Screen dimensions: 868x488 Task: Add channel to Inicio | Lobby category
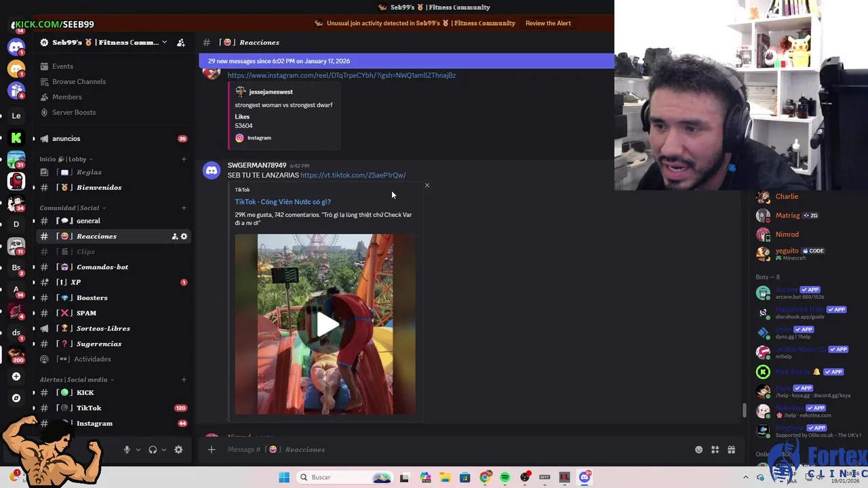pyautogui.click(x=184, y=159)
